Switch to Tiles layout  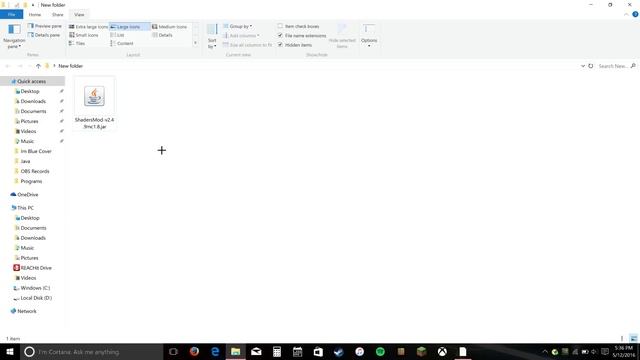coord(78,43)
